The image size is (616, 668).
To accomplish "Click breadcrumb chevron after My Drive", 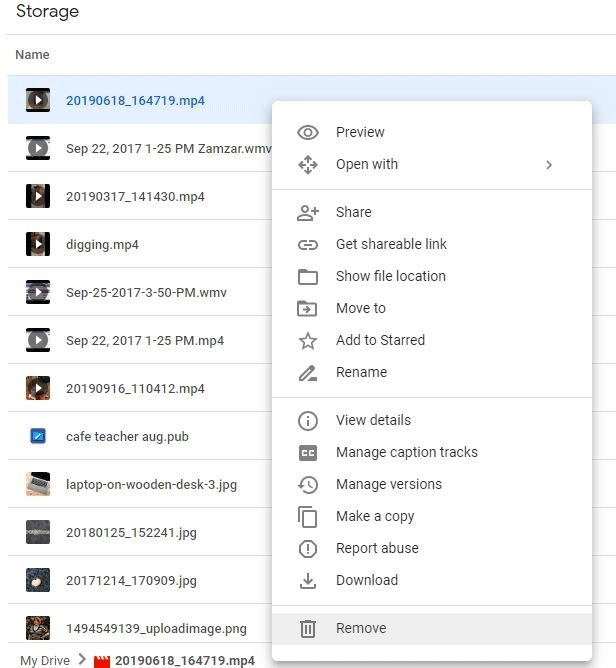I will tap(83, 659).
